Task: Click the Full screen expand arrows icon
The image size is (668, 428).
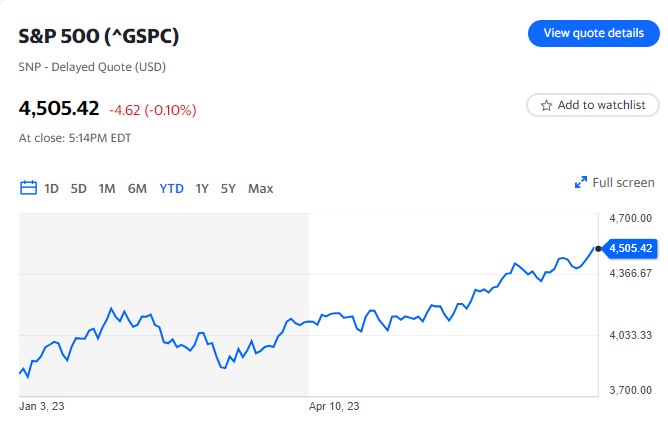Action: (x=580, y=183)
